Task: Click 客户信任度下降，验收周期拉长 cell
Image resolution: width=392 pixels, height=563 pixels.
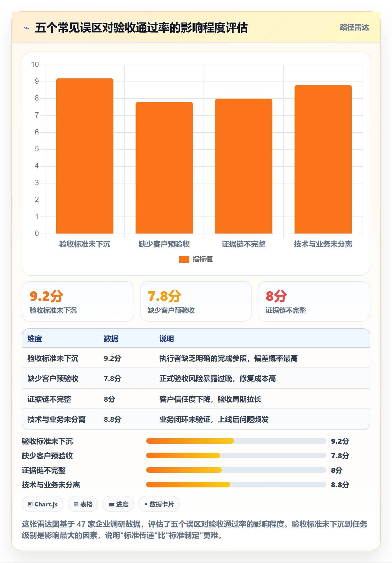Action: tap(210, 399)
